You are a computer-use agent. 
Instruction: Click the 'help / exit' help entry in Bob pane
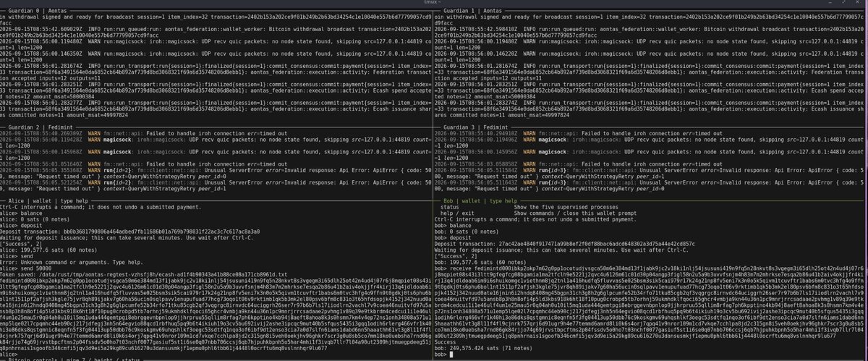[x=456, y=212]
